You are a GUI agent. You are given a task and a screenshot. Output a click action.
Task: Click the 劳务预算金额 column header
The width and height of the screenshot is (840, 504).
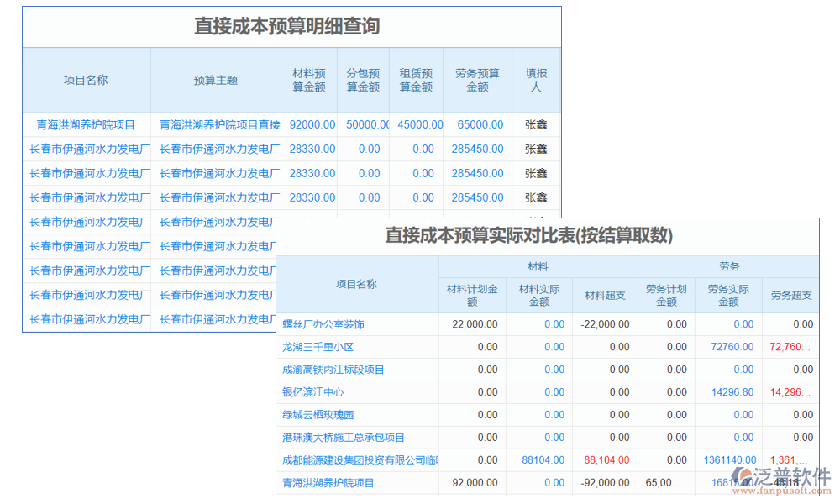[x=477, y=79]
